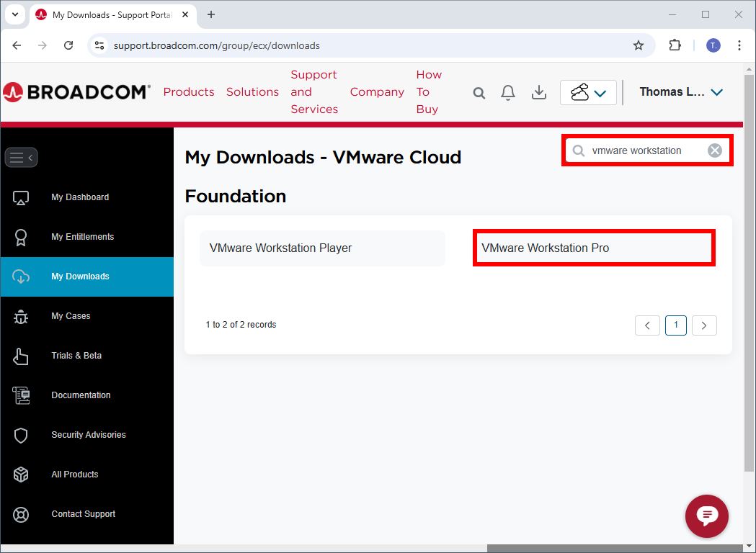The height and width of the screenshot is (553, 756).
Task: Browse All Products via the sidebar icon
Action: pyautogui.click(x=74, y=474)
